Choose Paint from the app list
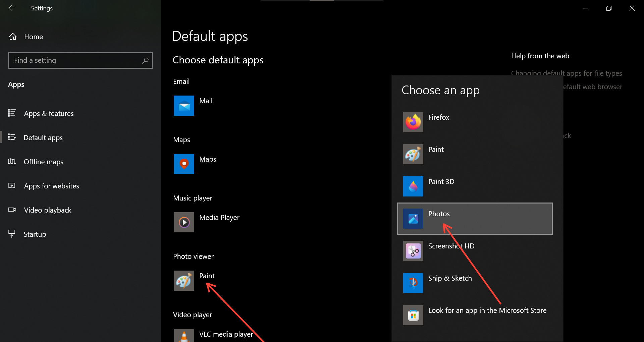Viewport: 644px width, 342px height. (475, 154)
